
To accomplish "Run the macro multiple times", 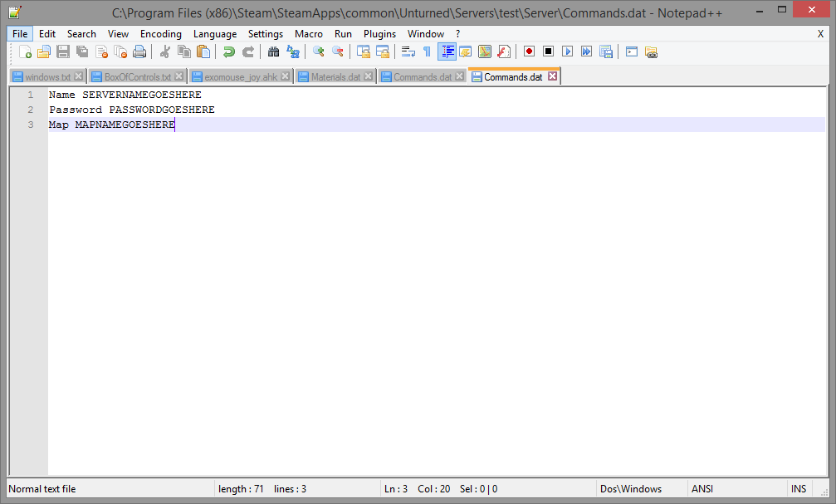I will [586, 51].
